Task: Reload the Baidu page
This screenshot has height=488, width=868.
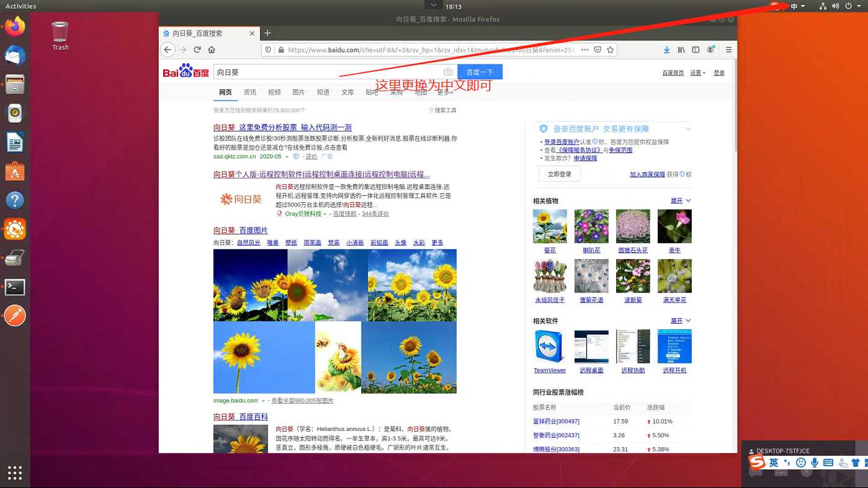Action: pos(197,50)
